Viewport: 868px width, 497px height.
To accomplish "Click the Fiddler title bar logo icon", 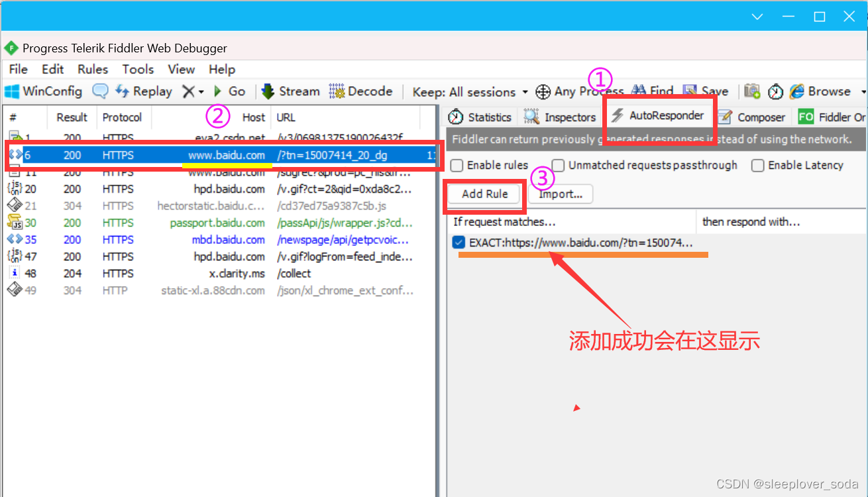I will pos(11,48).
